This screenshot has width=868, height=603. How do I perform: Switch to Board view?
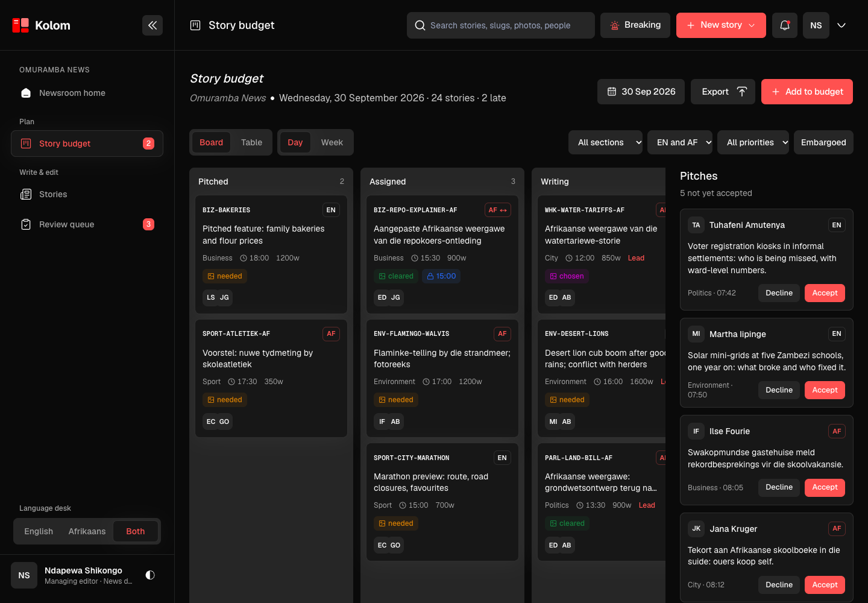point(211,142)
